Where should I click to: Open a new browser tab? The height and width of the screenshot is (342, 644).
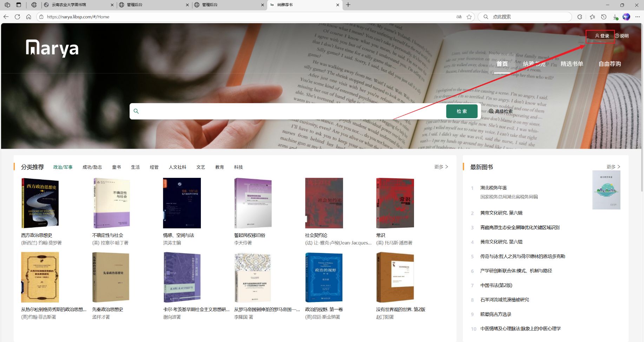click(348, 5)
